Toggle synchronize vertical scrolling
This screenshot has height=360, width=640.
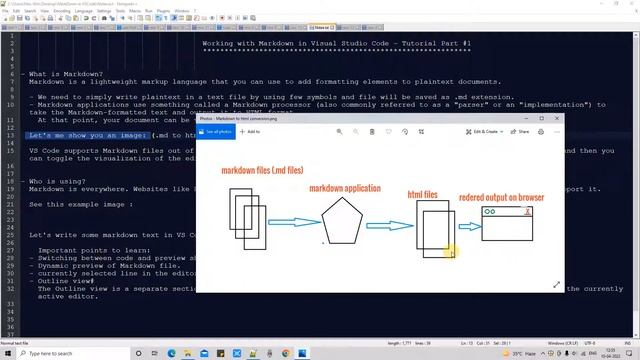click(140, 18)
